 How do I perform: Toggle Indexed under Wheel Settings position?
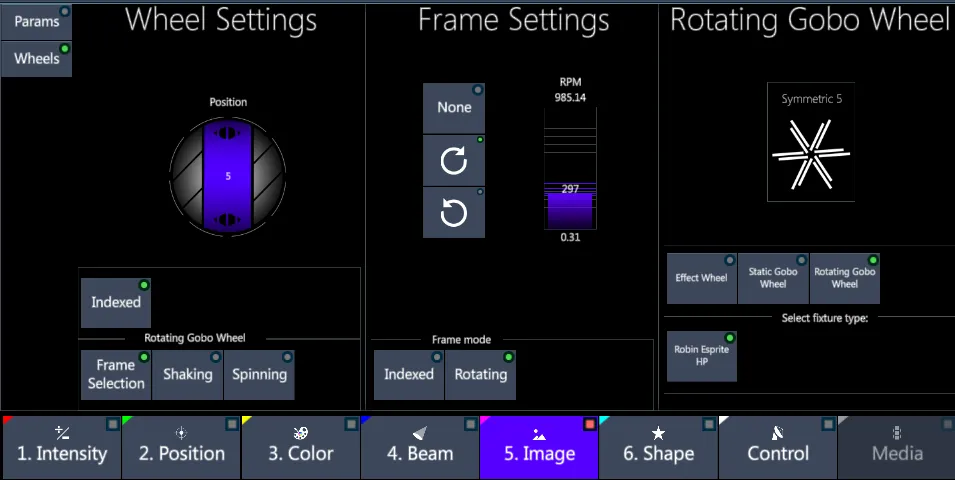pyautogui.click(x=116, y=302)
